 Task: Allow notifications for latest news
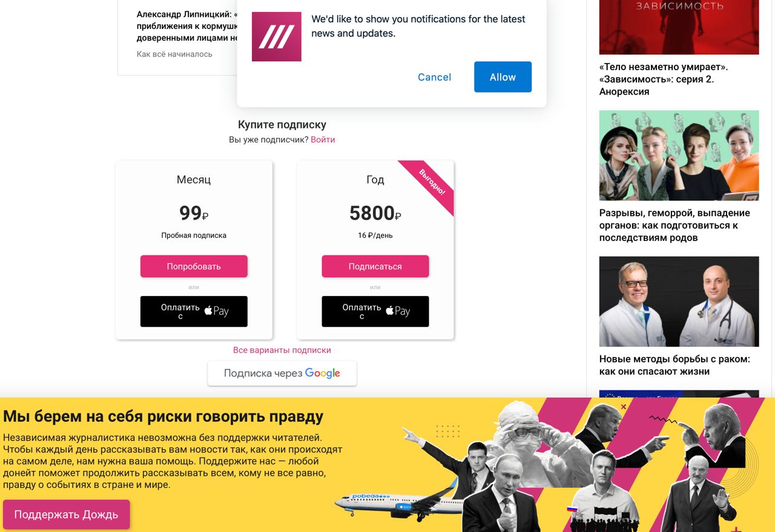click(503, 77)
